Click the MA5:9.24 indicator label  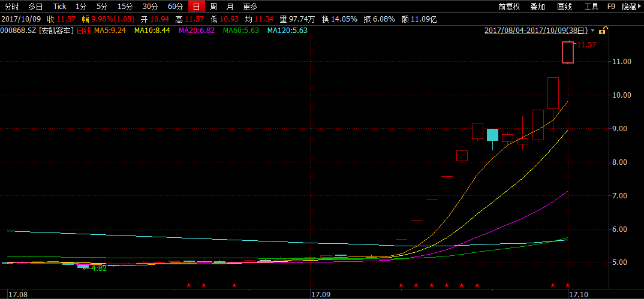pyautogui.click(x=110, y=31)
